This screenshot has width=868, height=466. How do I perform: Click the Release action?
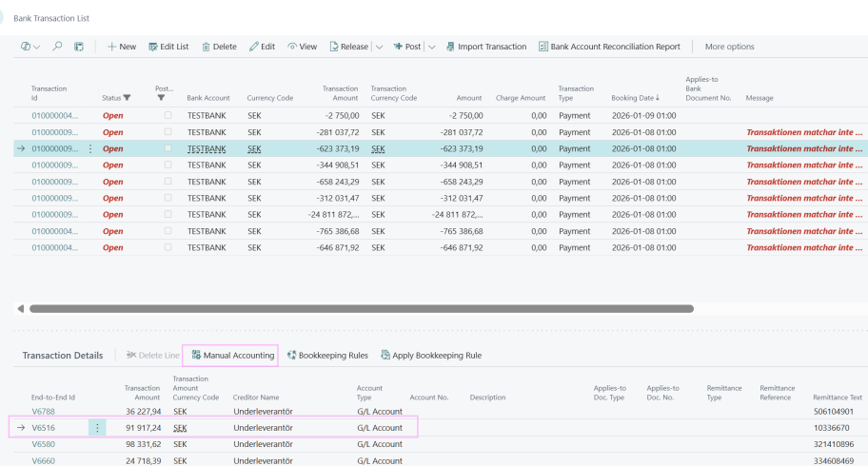point(348,47)
